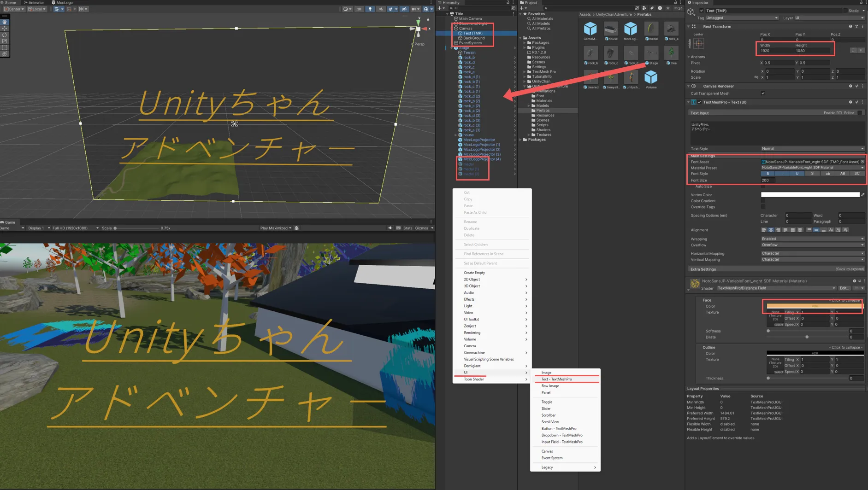Toggle scene lighting lightbulb icon
This screenshot has height=490, width=868.
point(370,9)
